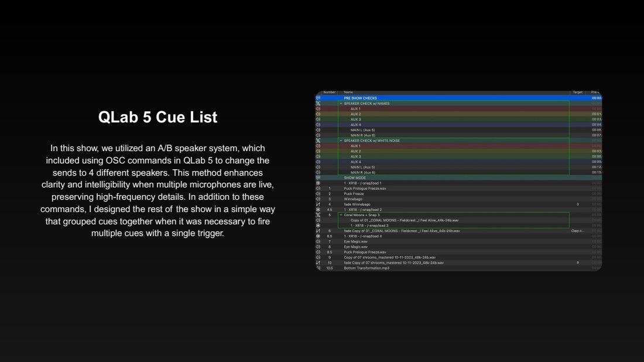Viewport: 644px width, 362px height.
Task: Collapse the SPEAKER CHECK w/ WHITE NOISE group
Action: click(341, 141)
